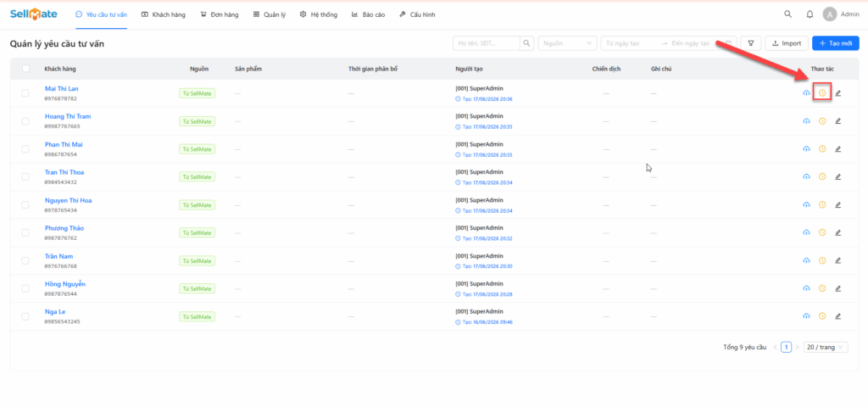Viewport: 868px width, 407px height.
Task: Open customer link Trần Nam
Action: coord(58,256)
